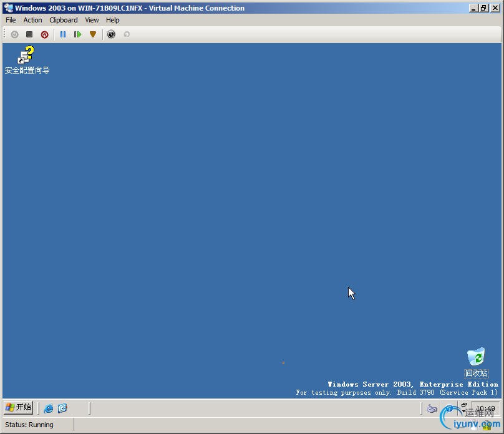Click the 'Status: Running' status bar text
This screenshot has width=504, height=434.
(x=29, y=425)
